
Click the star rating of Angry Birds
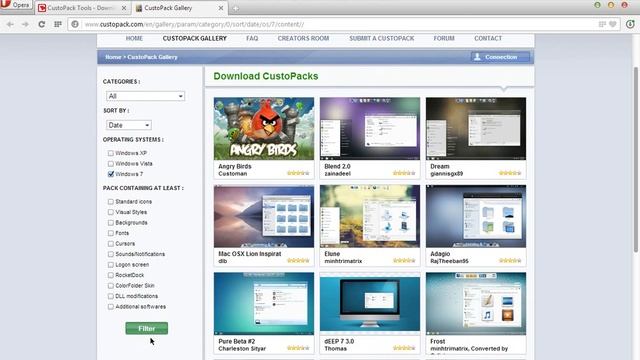point(298,173)
